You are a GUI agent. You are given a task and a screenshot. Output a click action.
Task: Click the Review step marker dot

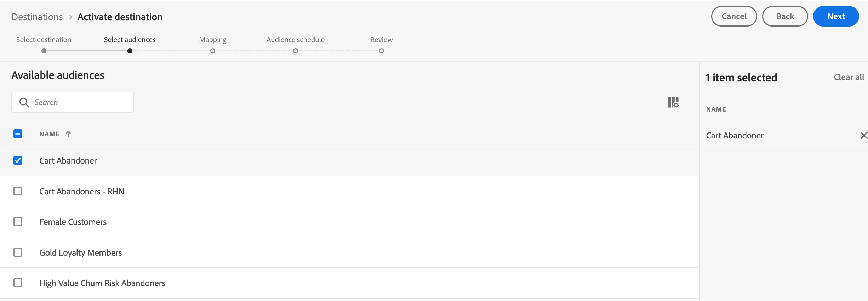pyautogui.click(x=382, y=51)
